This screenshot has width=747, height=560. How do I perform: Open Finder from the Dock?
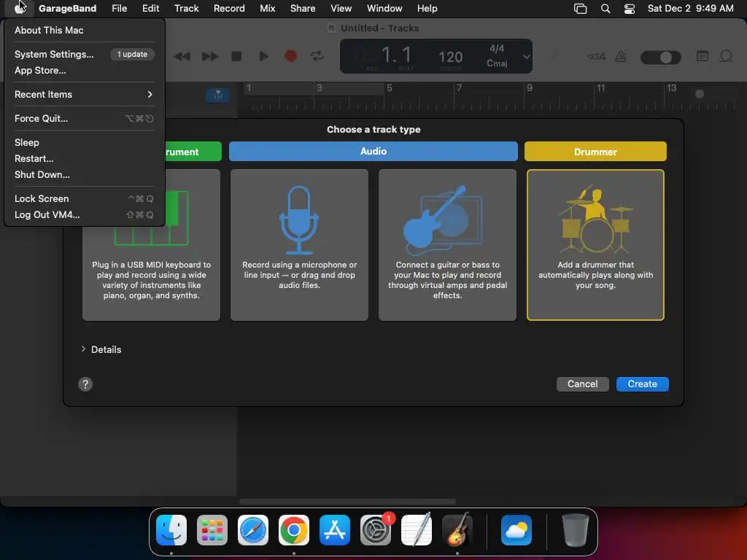(171, 530)
